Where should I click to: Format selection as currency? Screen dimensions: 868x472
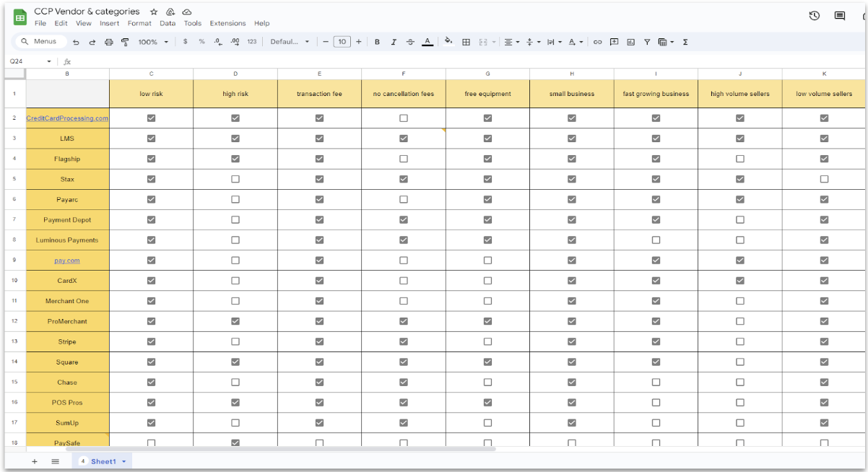click(x=185, y=42)
